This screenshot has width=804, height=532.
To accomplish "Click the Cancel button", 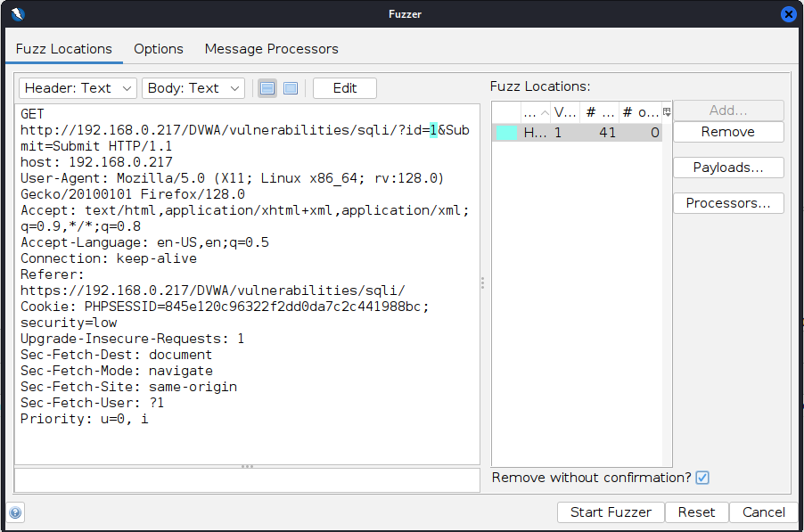I will point(764,512).
